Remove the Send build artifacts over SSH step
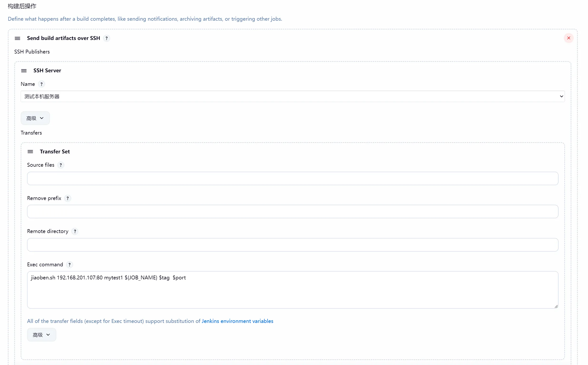Viewport: 588px width, 365px height. click(569, 38)
